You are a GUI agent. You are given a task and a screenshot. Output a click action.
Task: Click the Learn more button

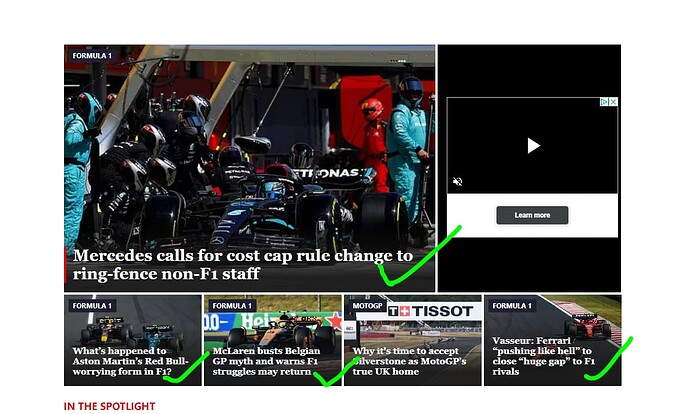click(x=532, y=215)
